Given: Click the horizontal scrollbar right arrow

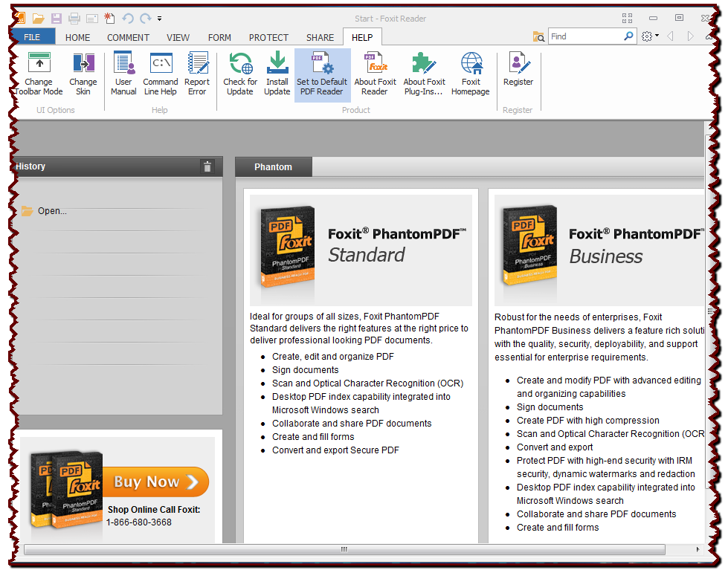Looking at the screenshot, I should [x=698, y=550].
